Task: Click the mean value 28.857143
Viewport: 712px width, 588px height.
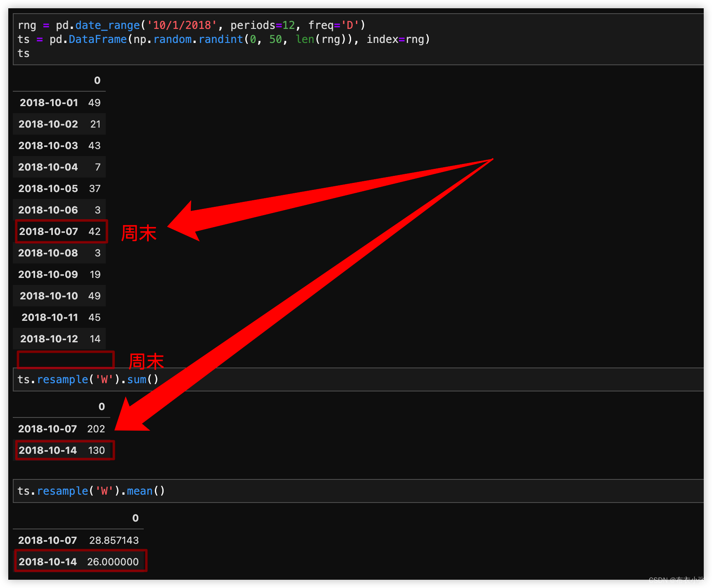Action: (x=114, y=541)
